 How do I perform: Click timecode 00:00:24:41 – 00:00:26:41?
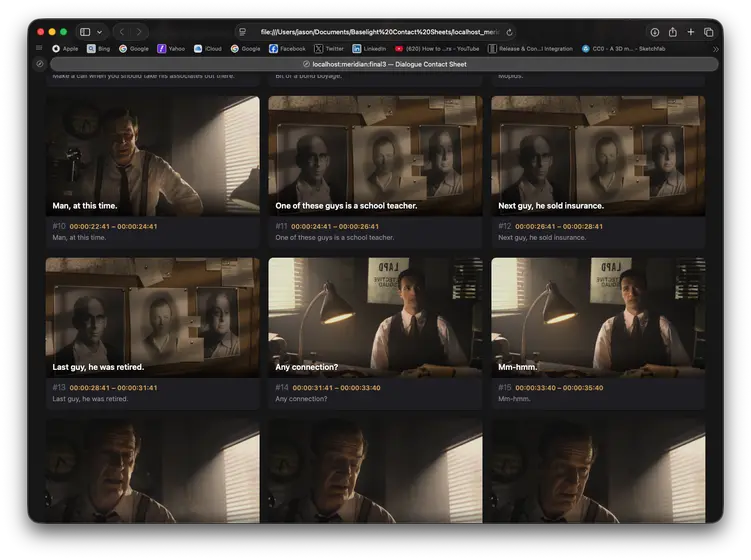point(335,226)
